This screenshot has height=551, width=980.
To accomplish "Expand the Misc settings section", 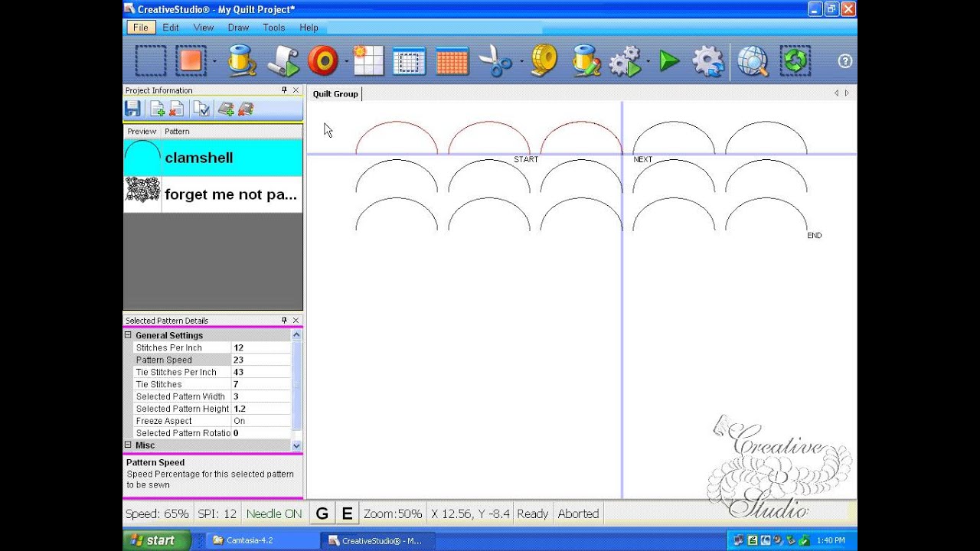I will pos(129,445).
